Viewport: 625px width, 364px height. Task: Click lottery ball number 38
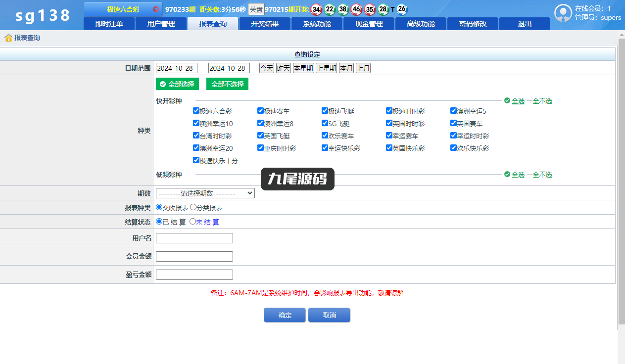343,9
